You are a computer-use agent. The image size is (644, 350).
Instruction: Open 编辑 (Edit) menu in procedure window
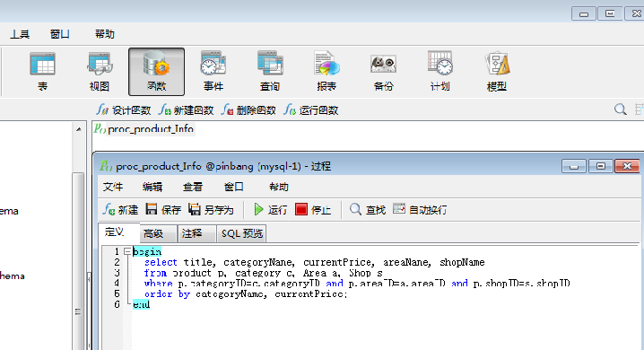[x=152, y=187]
